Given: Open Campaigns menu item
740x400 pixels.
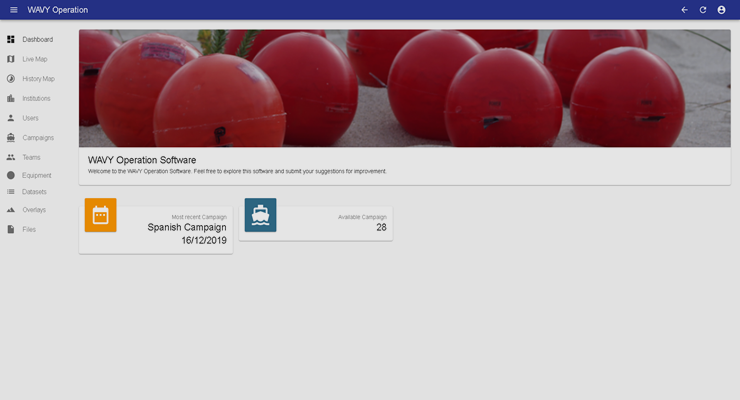Looking at the screenshot, I should click(38, 138).
